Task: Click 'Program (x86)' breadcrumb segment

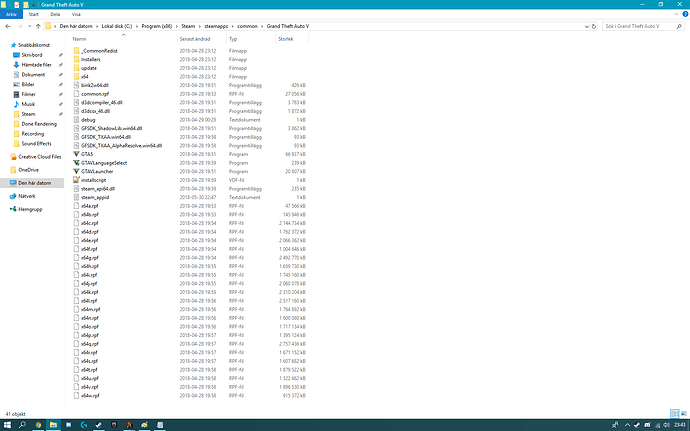Action: [x=157, y=26]
